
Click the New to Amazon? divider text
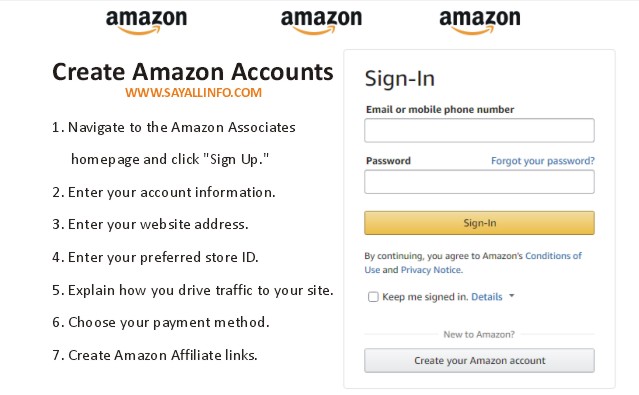(x=479, y=334)
